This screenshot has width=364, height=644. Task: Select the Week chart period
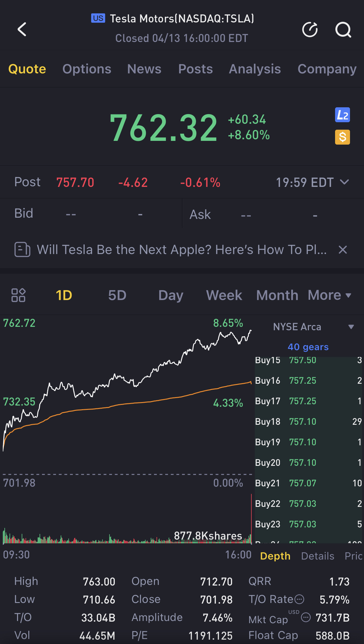coord(224,295)
